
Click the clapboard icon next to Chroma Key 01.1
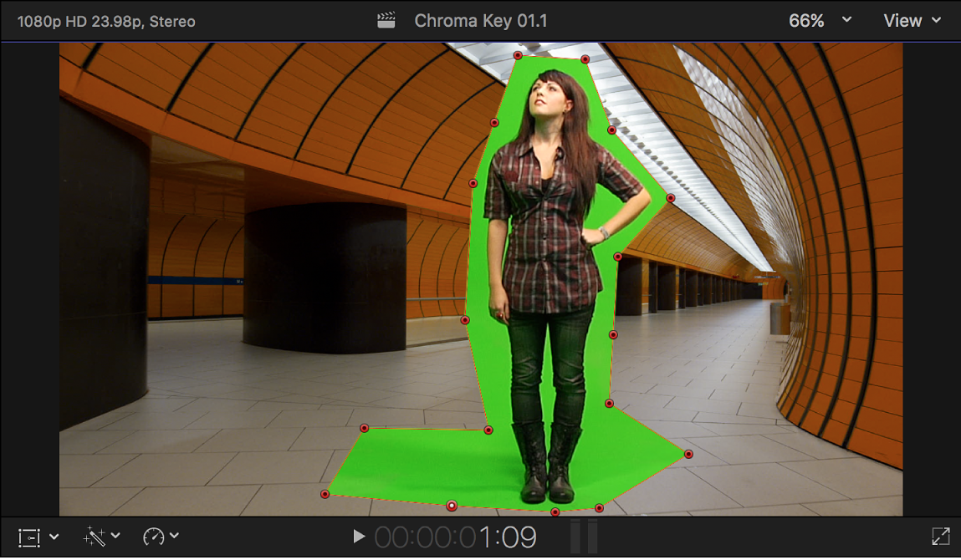point(386,19)
